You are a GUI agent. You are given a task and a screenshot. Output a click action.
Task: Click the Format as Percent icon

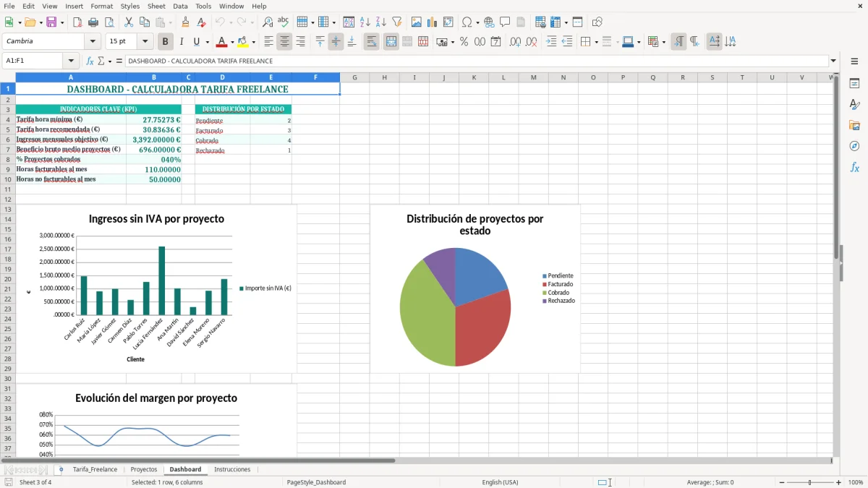click(464, 42)
